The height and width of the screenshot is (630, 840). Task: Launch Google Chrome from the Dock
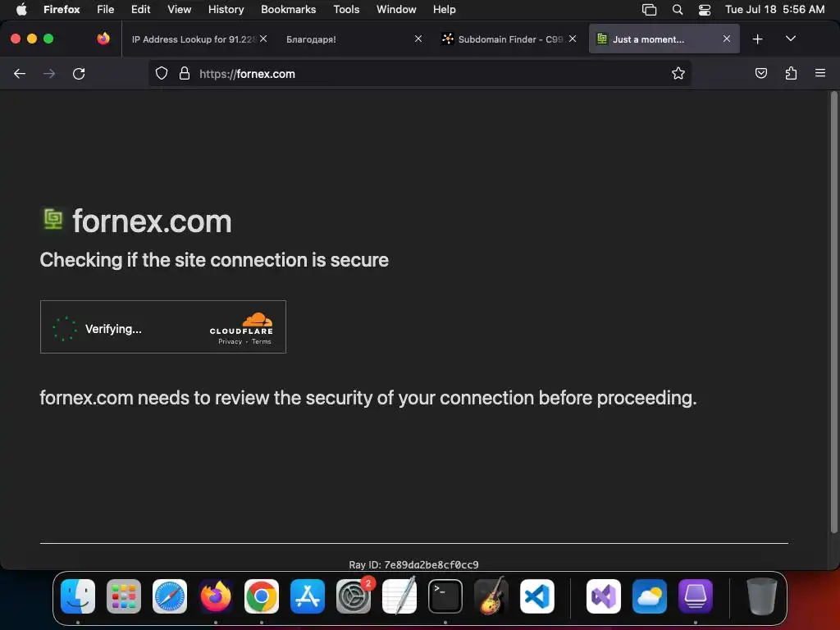coord(262,596)
